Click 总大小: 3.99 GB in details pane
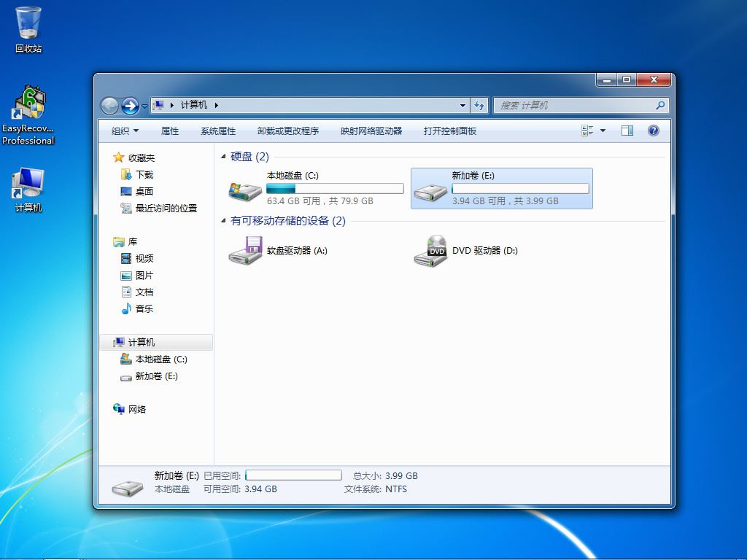This screenshot has width=747, height=560. point(385,475)
